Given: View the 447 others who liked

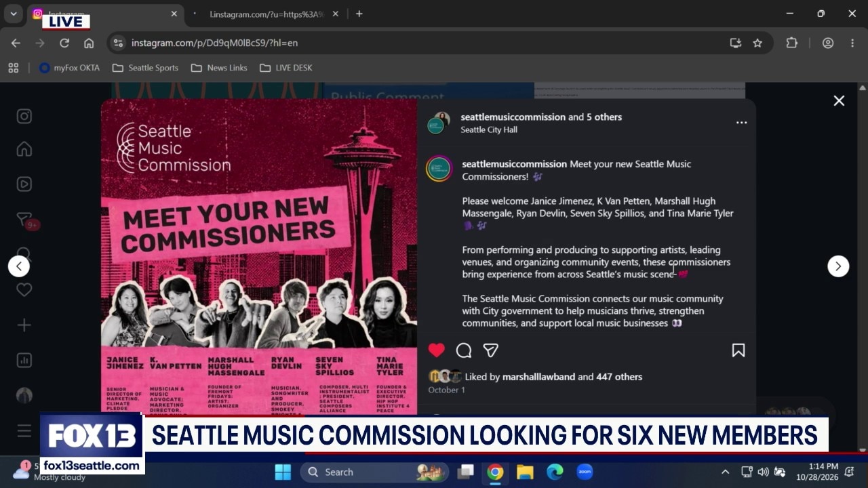Looking at the screenshot, I should [x=619, y=377].
